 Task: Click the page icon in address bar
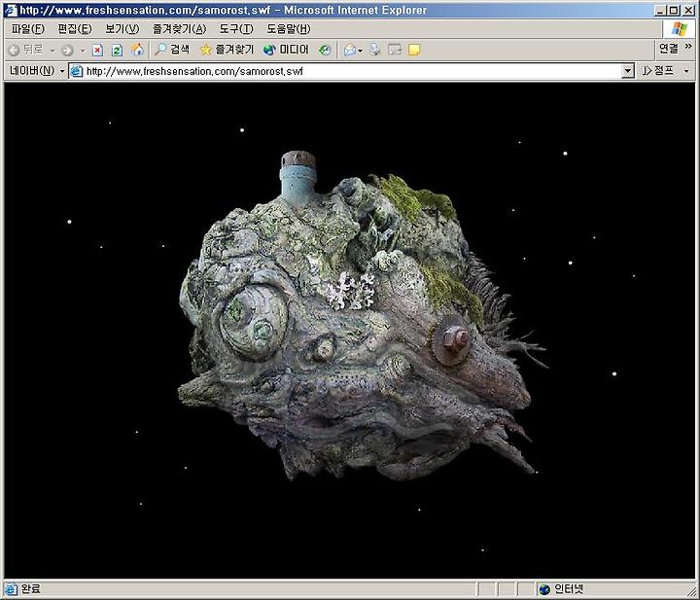(x=77, y=71)
